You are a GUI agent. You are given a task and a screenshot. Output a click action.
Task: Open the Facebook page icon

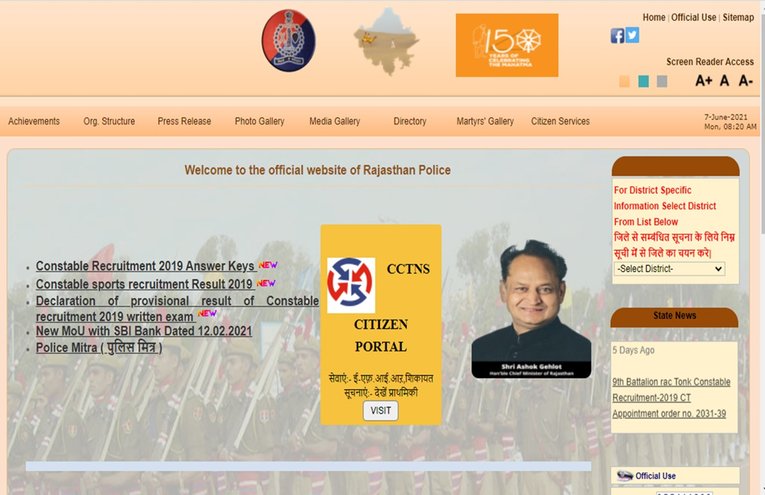pos(617,36)
